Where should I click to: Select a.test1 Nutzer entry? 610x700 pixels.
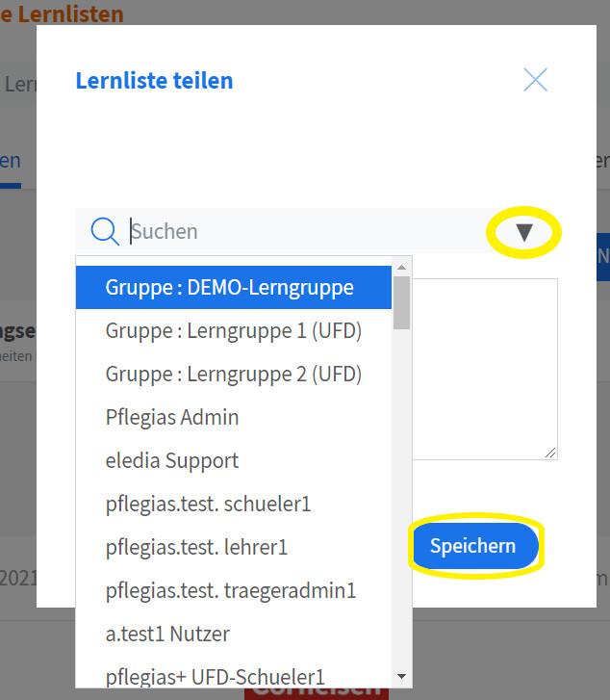pos(167,634)
